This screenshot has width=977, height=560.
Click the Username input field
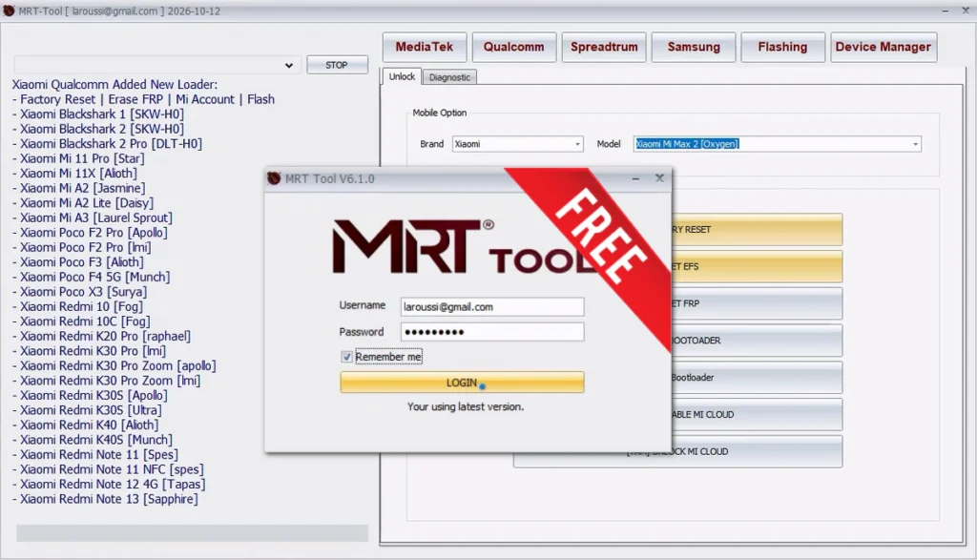coord(491,307)
